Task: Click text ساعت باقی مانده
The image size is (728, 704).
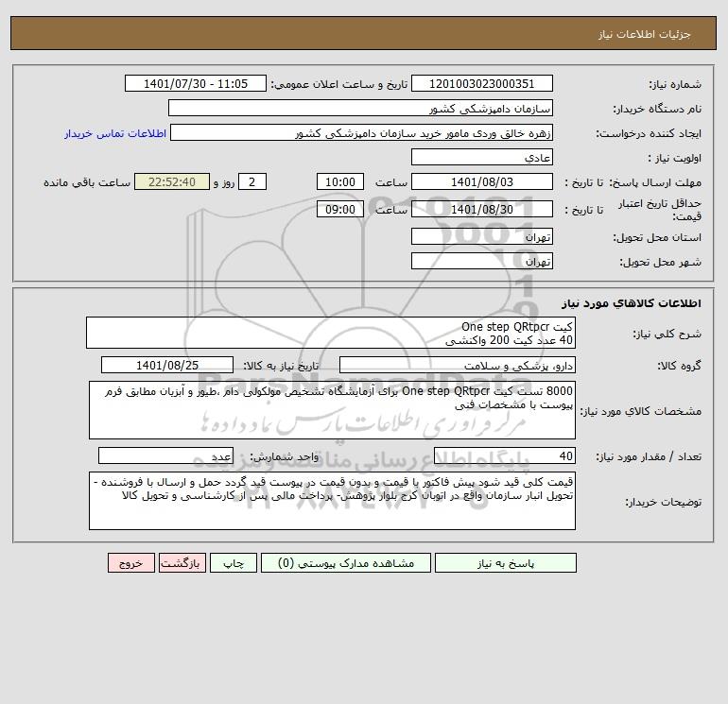Action: [87, 182]
